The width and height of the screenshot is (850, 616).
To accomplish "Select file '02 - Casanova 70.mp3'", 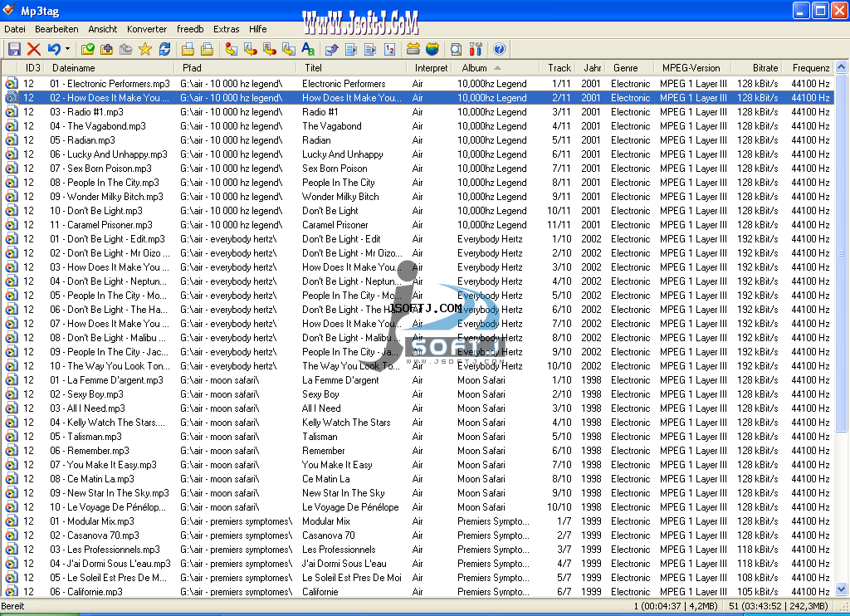I will point(95,535).
